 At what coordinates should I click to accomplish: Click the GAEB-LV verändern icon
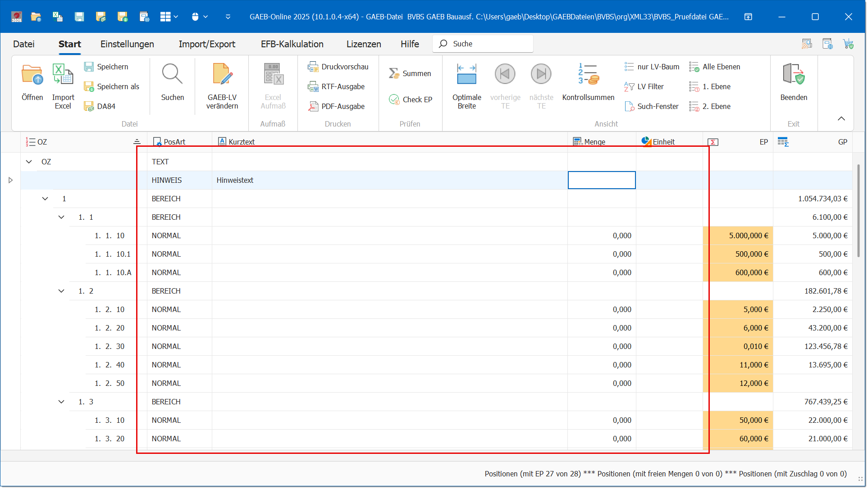pos(222,75)
